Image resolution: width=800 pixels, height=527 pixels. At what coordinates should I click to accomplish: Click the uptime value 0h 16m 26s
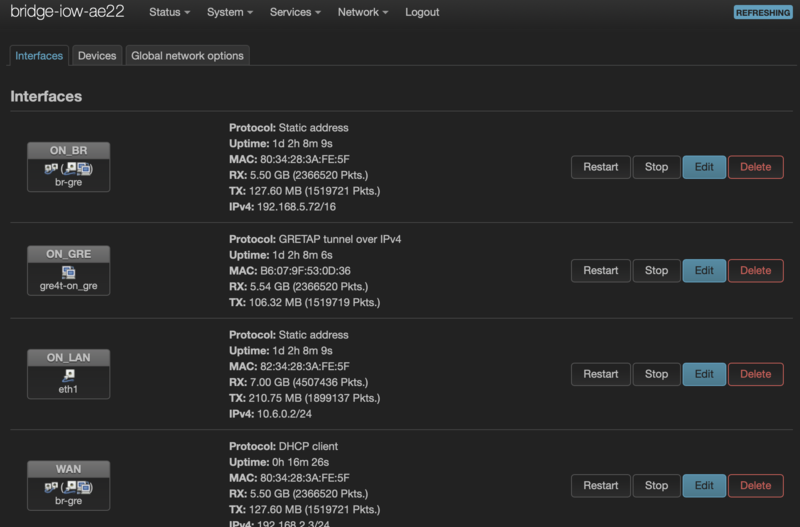pos(301,462)
